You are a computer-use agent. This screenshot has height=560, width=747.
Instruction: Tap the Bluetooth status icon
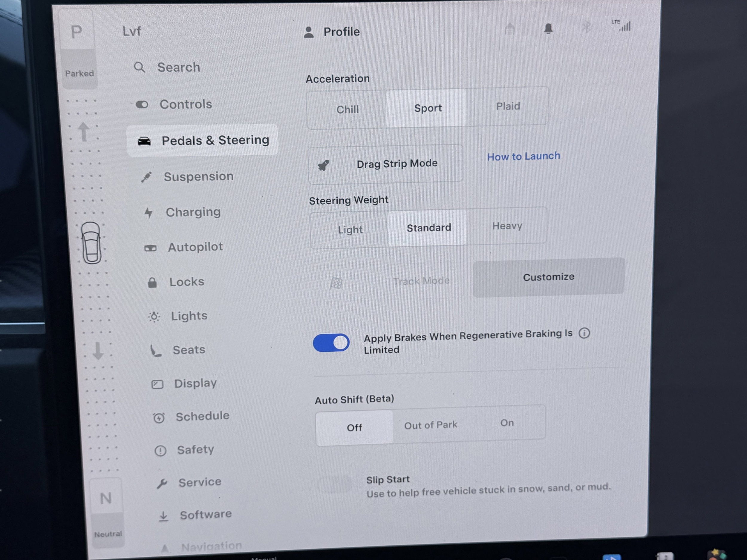coord(587,27)
